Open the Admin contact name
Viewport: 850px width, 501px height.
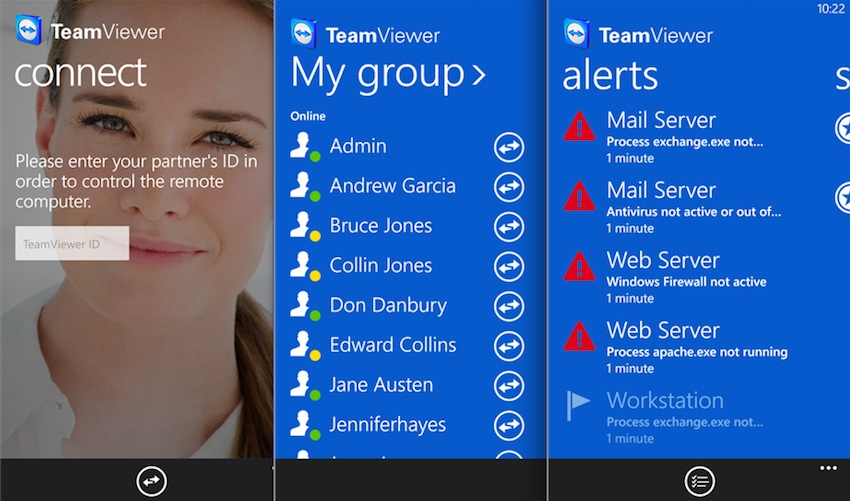(x=358, y=146)
